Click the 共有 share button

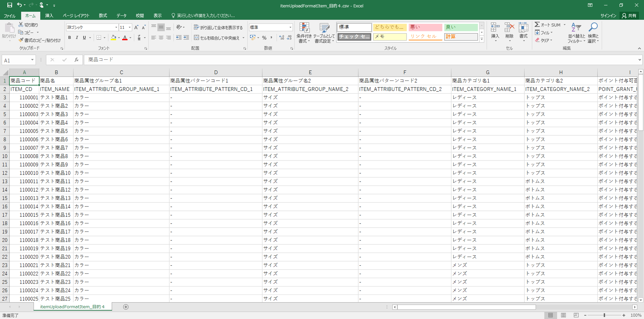click(629, 16)
